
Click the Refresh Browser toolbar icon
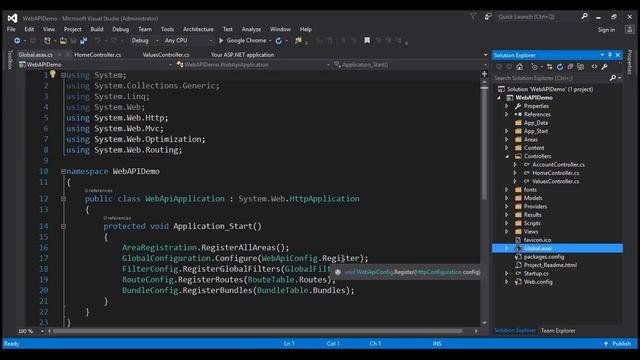278,40
